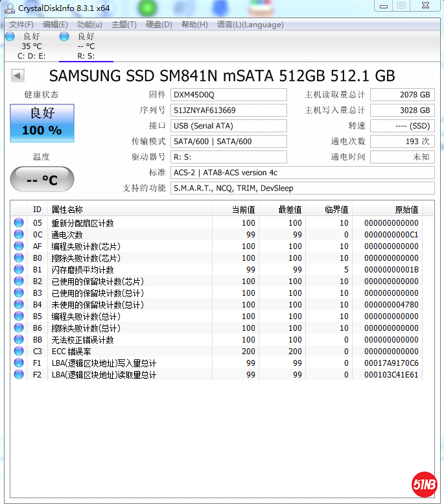This screenshot has height=504, width=444.
Task: Click status orb for attribute F2 row
Action: coord(19,375)
